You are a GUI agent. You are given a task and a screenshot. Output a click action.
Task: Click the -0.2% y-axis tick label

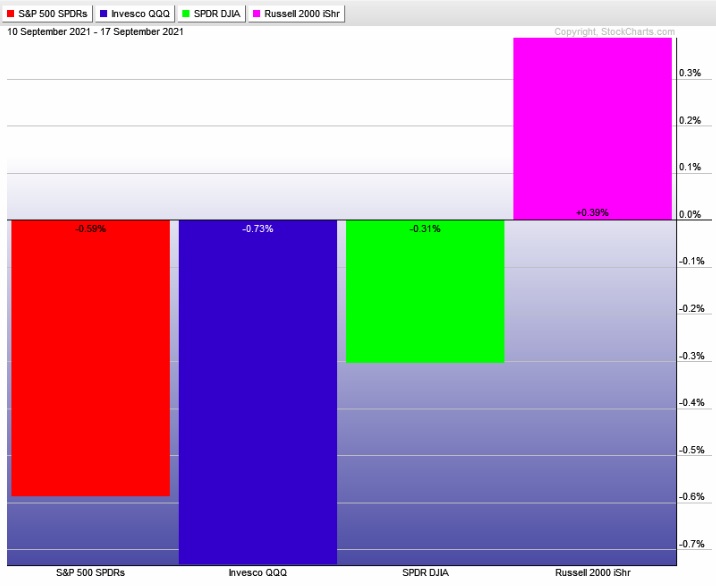[691, 309]
